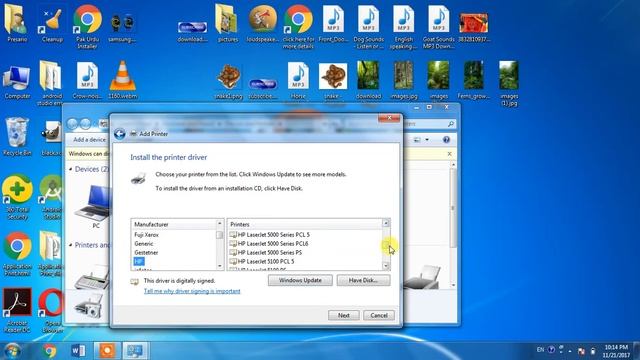Select 'click here for more details' Chrome shortcut
Image resolution: width=640 pixels, height=360 pixels.
pyautogui.click(x=298, y=27)
